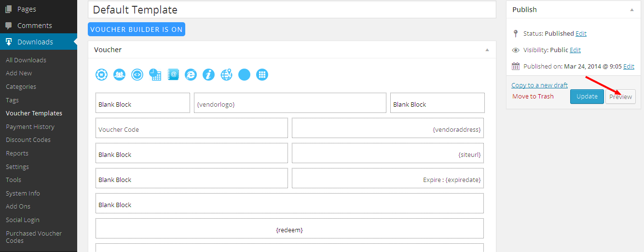
Task: Click the code brackets icon
Action: pyautogui.click(x=137, y=74)
